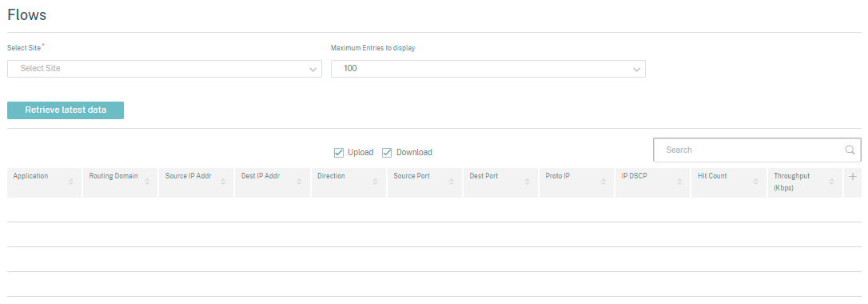This screenshot has width=868, height=304.
Task: Click the Application column header text
Action: [x=30, y=176]
